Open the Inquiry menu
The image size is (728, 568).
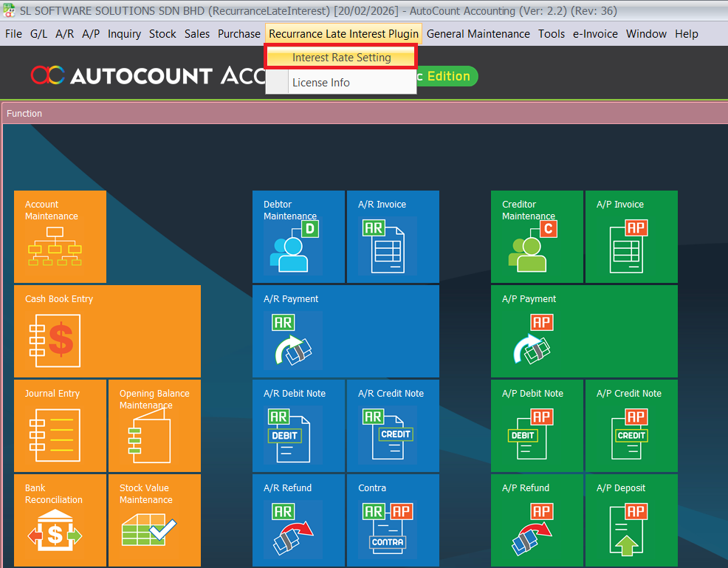[124, 34]
